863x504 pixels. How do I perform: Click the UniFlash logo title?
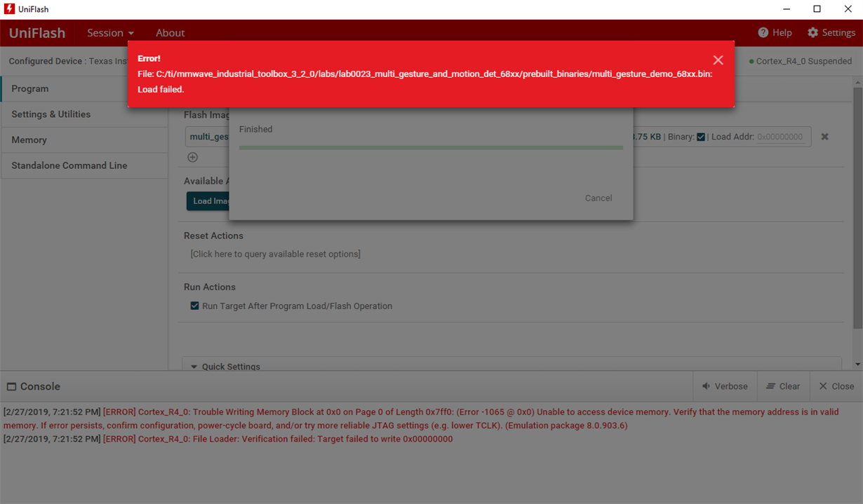point(37,33)
